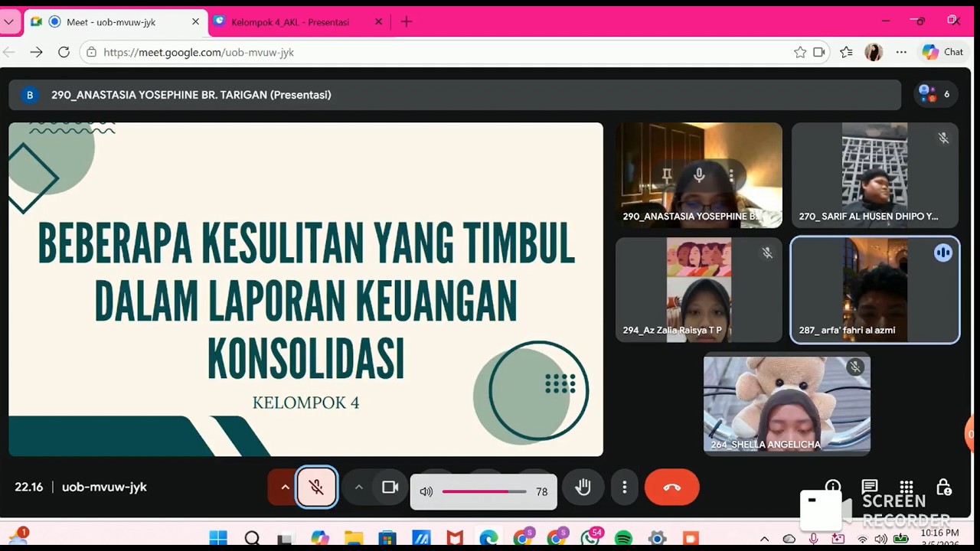
Task: Open more options three-dot menu
Action: (625, 487)
